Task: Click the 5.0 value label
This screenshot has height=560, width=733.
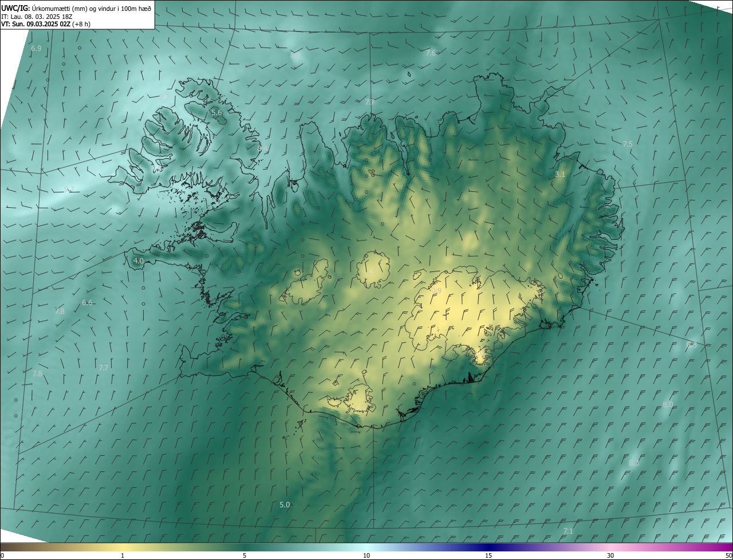Action: (285, 504)
